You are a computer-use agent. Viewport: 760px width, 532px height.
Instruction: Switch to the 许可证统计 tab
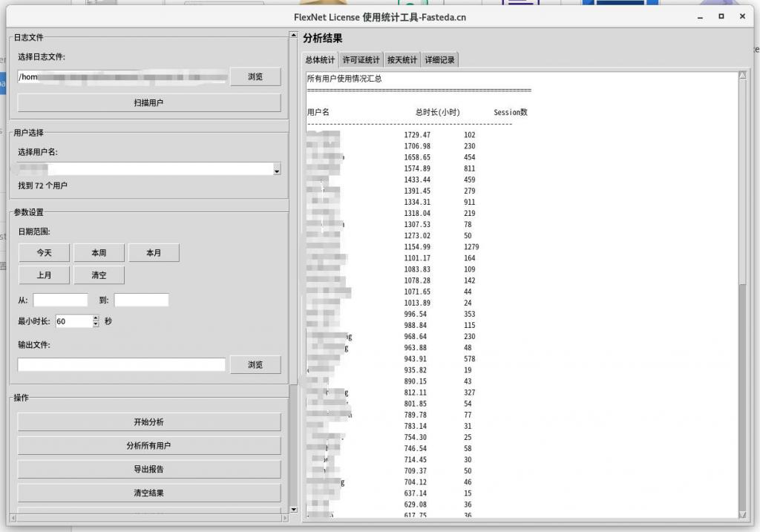[361, 59]
